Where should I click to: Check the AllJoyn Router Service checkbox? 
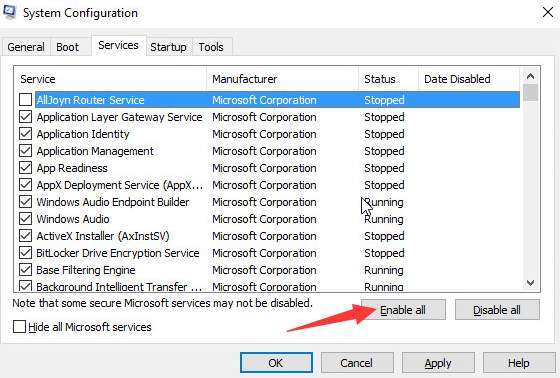[x=25, y=100]
